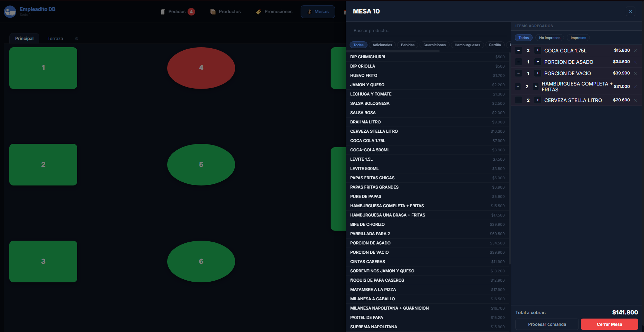The image size is (644, 332).
Task: Select the Bebidas category filter
Action: (x=407, y=45)
